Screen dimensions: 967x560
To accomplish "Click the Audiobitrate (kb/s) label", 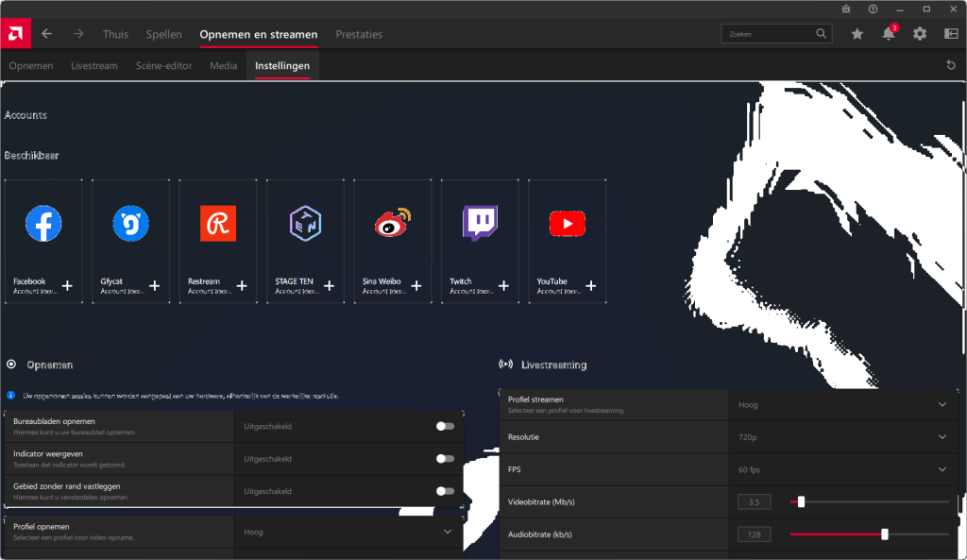I will [x=539, y=535].
